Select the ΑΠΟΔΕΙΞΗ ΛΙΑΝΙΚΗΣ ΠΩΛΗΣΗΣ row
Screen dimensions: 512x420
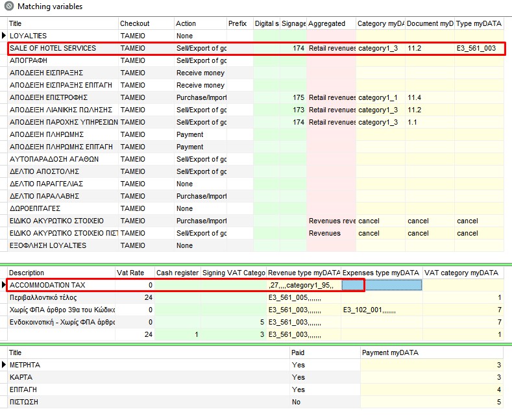coord(256,110)
